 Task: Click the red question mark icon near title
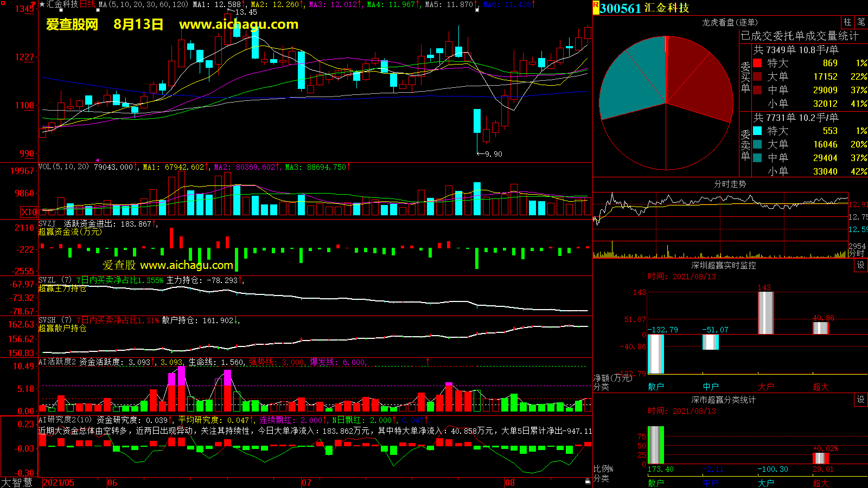33,4
